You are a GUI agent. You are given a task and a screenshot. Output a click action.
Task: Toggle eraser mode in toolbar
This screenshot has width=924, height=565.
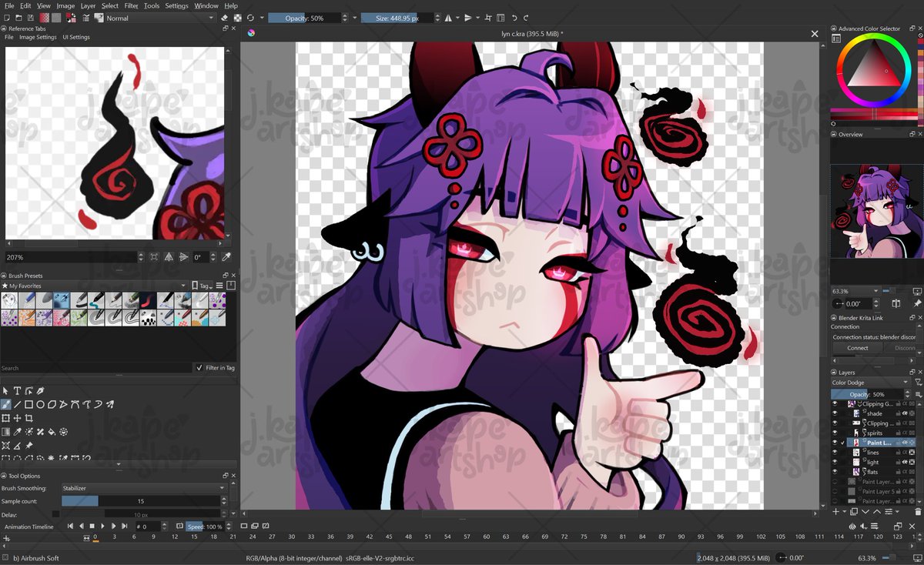(223, 18)
